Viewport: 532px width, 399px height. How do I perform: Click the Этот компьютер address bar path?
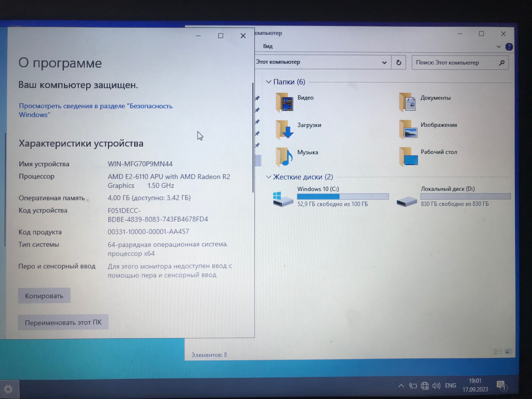(x=278, y=62)
